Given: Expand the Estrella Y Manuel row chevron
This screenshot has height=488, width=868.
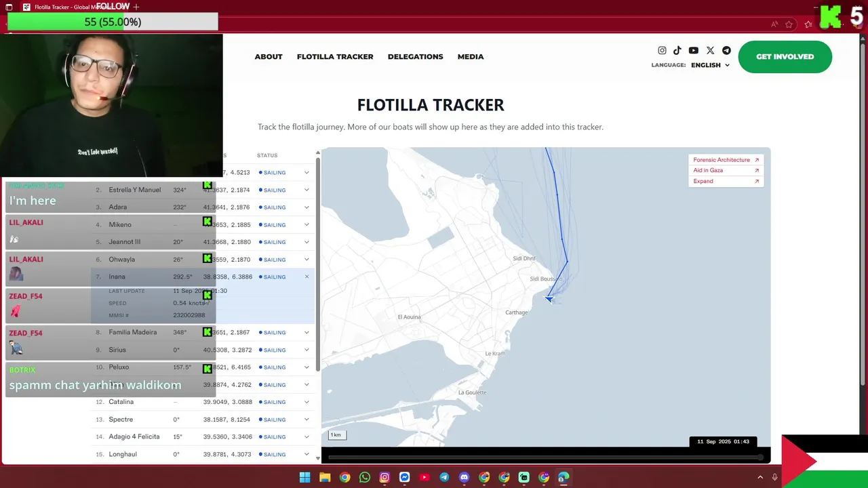Looking at the screenshot, I should [x=307, y=190].
